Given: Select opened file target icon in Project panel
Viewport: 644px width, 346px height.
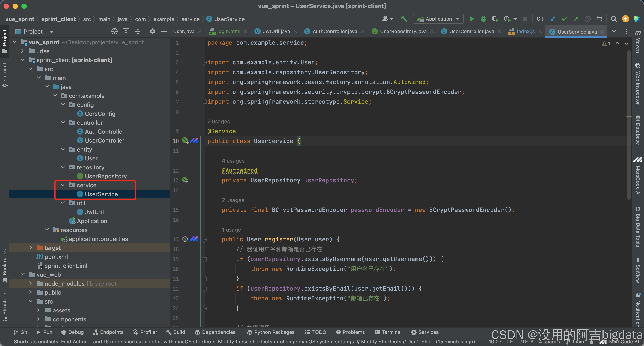Looking at the screenshot, I should tap(114, 32).
